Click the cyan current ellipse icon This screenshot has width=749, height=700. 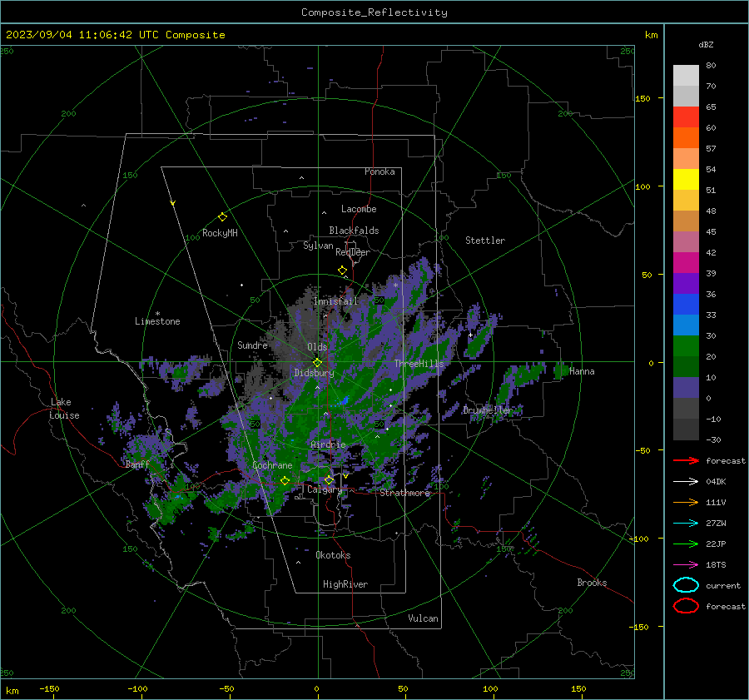tap(686, 585)
